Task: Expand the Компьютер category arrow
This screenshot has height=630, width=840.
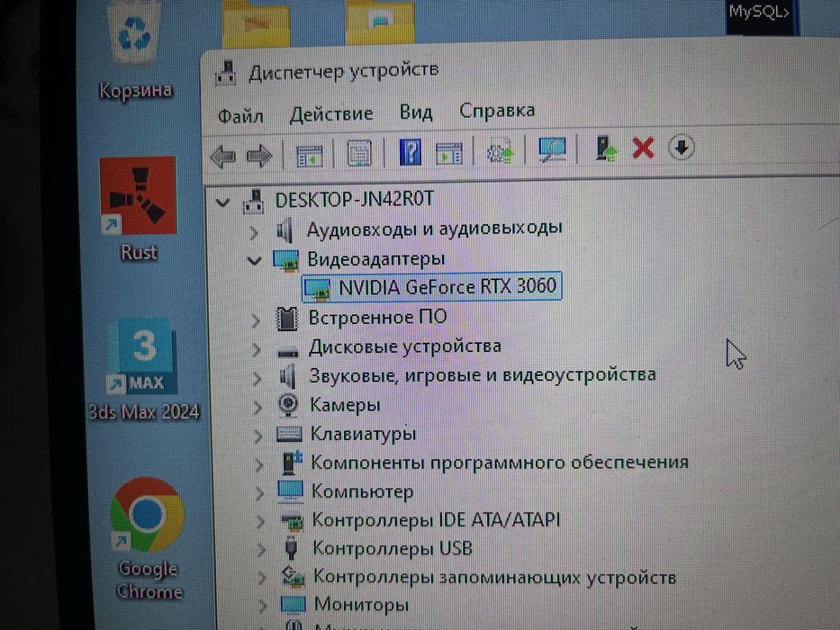Action: (260, 493)
